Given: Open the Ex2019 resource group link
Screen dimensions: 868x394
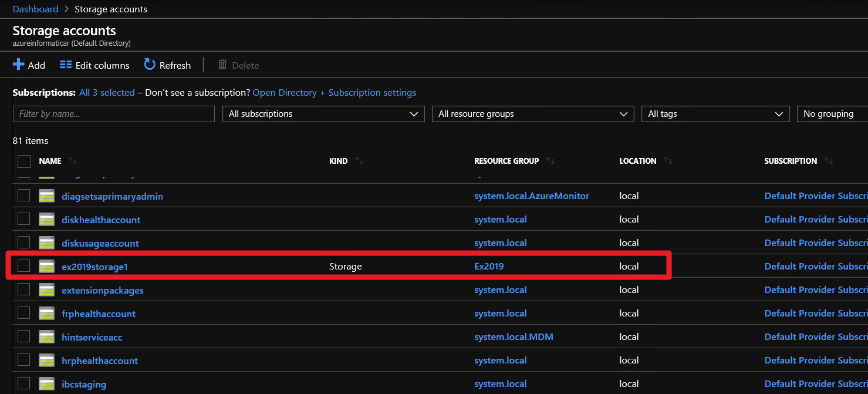Looking at the screenshot, I should (489, 266).
